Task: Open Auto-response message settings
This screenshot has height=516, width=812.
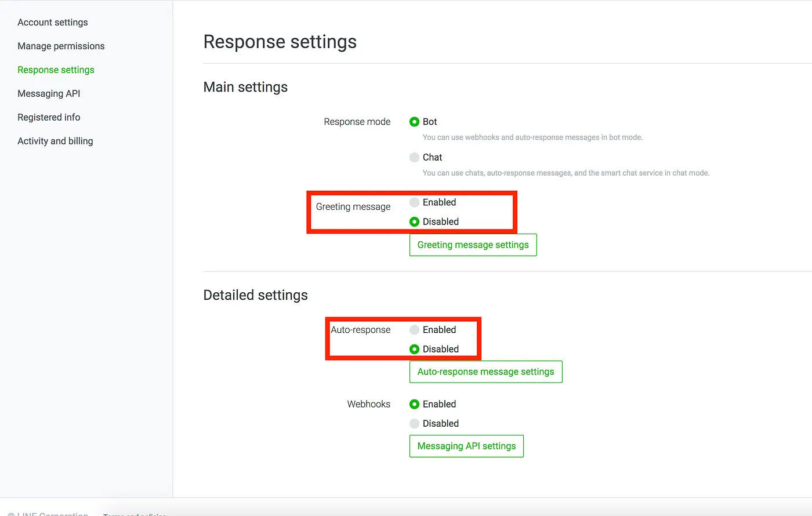Action: pos(486,372)
